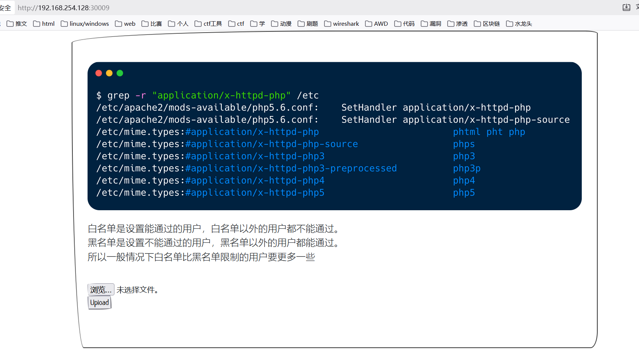Open the 动漫 bookmark folder

(x=282, y=23)
